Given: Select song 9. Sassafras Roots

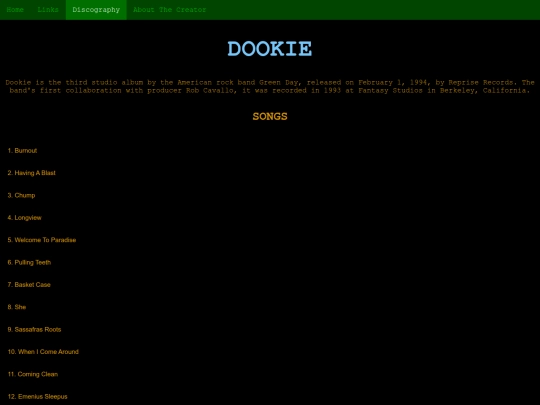Looking at the screenshot, I should [34, 330].
